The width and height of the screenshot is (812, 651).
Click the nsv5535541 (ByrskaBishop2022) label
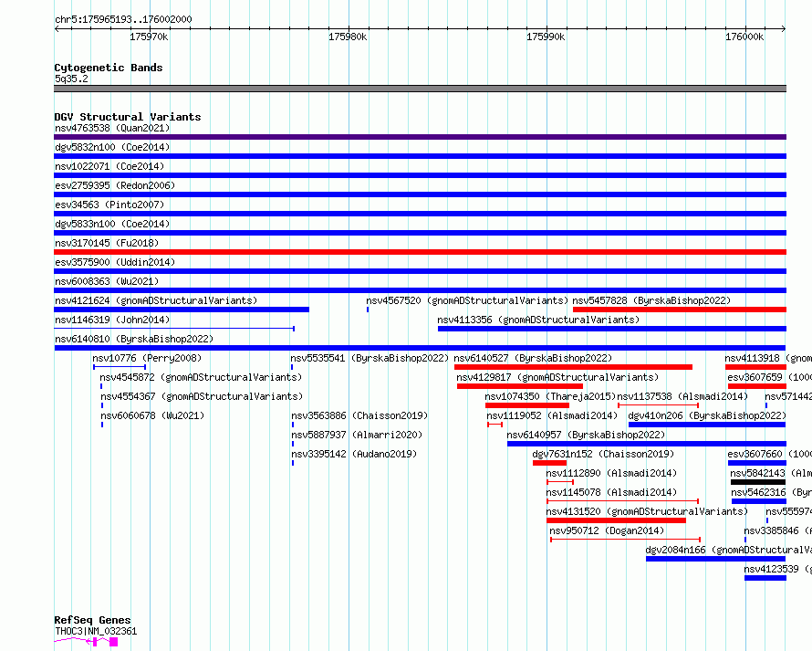[x=370, y=358]
